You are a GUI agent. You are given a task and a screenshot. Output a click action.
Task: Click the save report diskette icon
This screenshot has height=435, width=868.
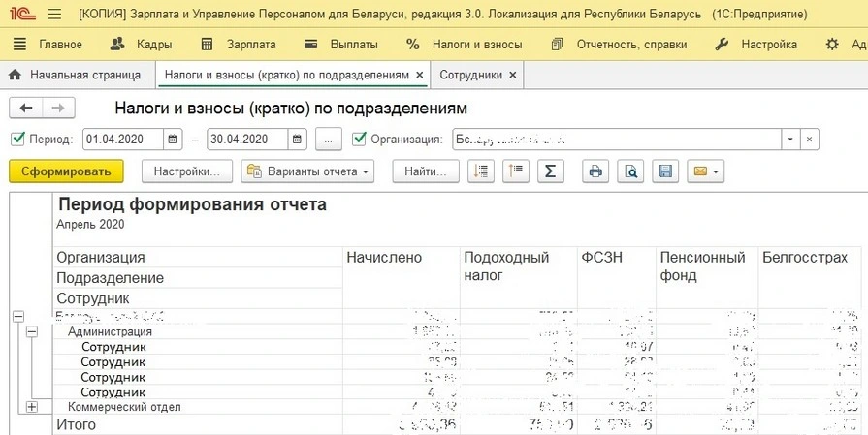(665, 171)
